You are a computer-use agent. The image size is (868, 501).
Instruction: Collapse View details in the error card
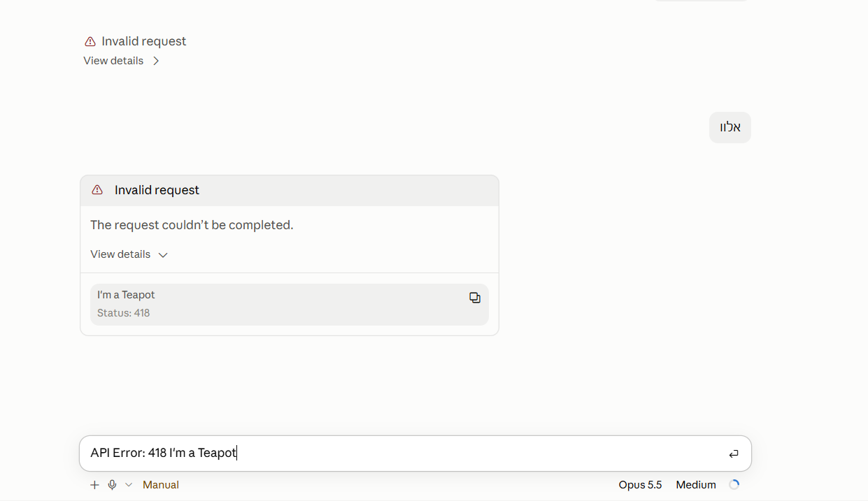[129, 254]
